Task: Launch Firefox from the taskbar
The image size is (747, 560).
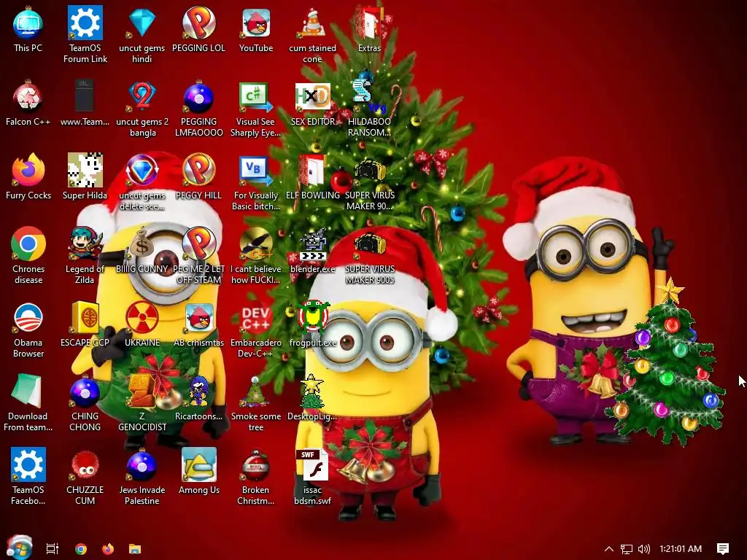Action: (x=108, y=549)
